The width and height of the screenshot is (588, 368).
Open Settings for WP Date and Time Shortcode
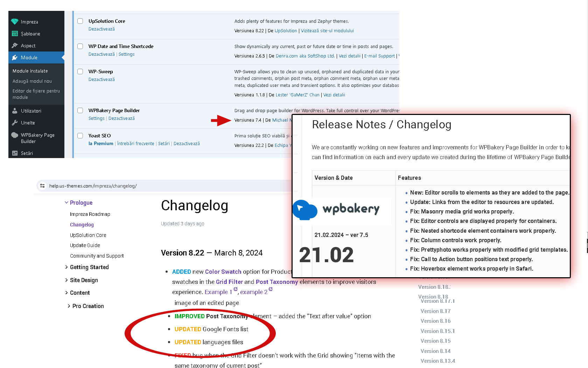(126, 54)
